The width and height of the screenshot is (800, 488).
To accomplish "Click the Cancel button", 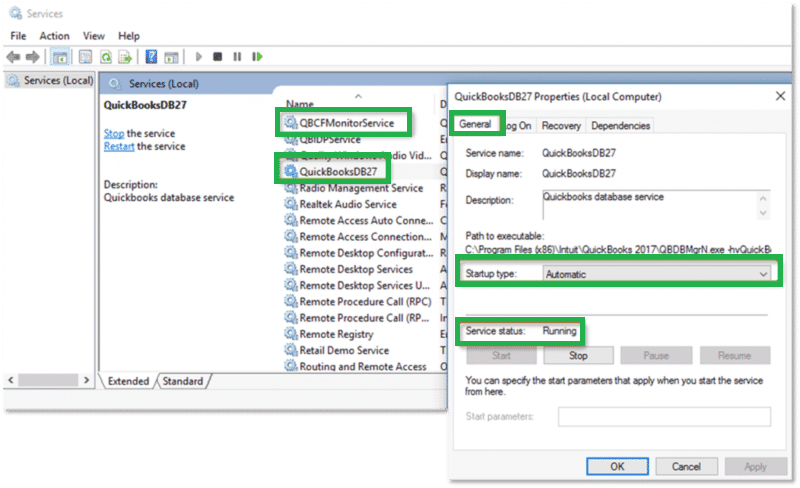I will (x=686, y=466).
